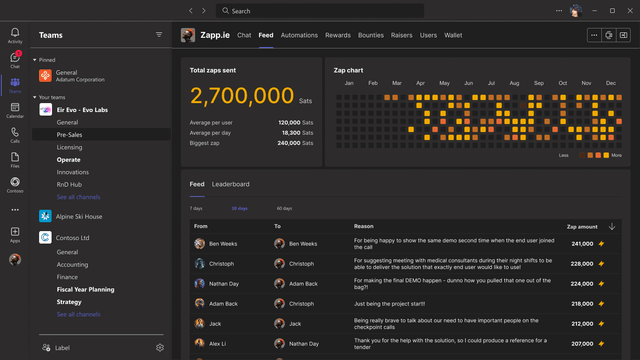
Task: Switch to the Leaderboard tab
Action: (x=231, y=184)
